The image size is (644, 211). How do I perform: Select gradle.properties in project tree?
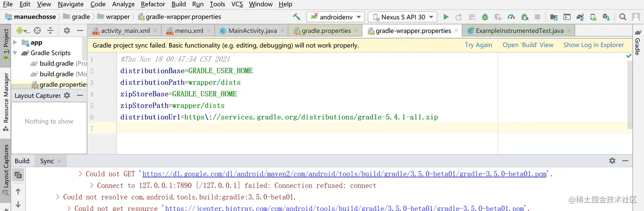tap(49, 85)
